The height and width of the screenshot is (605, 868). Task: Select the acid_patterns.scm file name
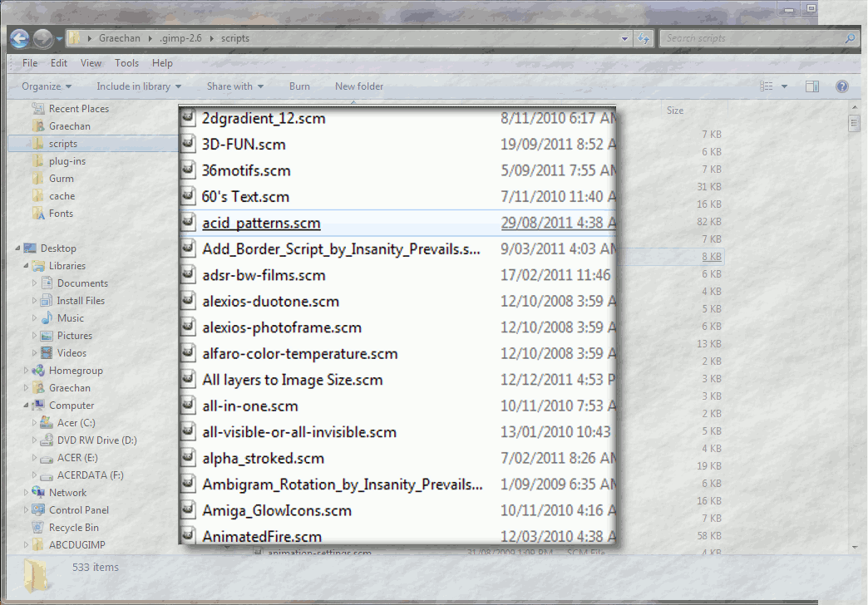(x=261, y=223)
